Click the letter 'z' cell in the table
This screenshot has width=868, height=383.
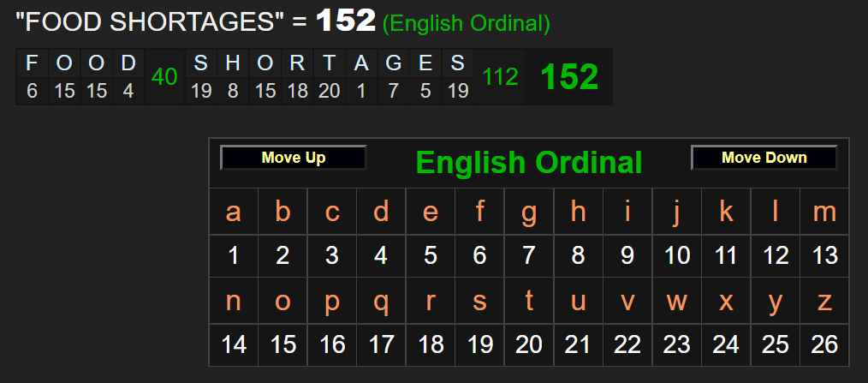823,301
